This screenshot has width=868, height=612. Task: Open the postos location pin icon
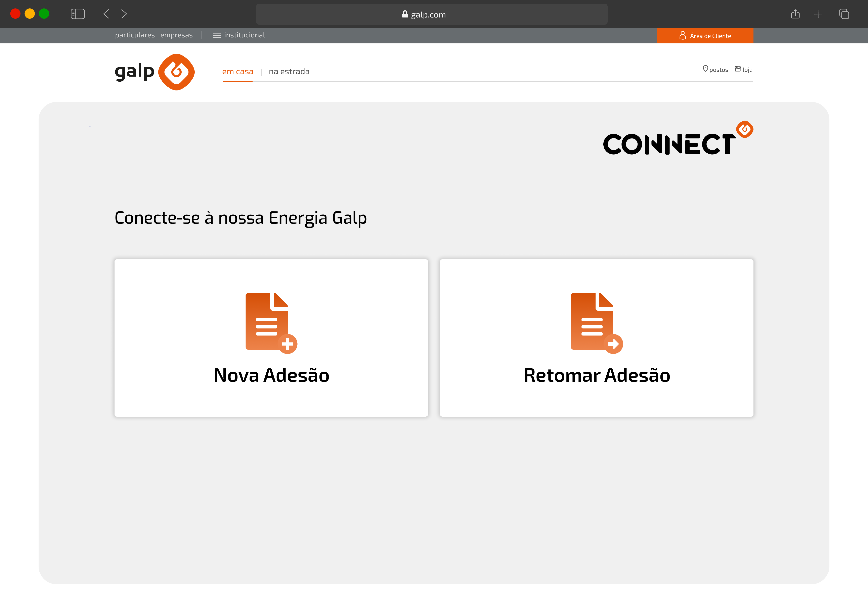coord(705,69)
